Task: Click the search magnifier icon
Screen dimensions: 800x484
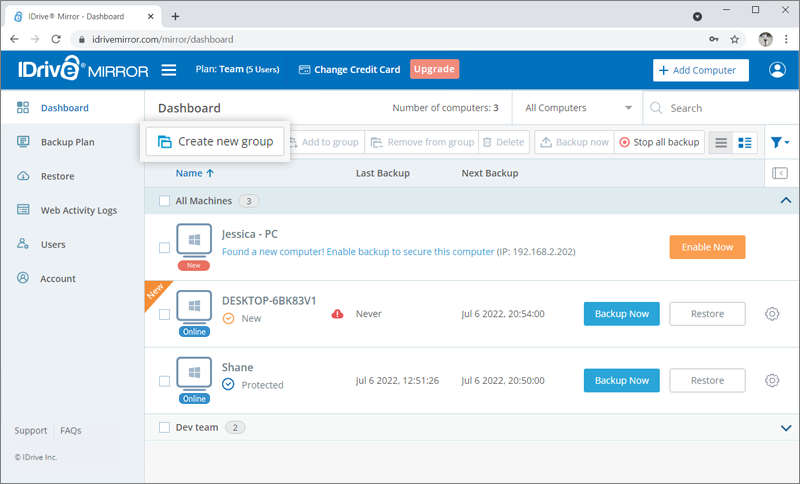Action: [x=656, y=108]
